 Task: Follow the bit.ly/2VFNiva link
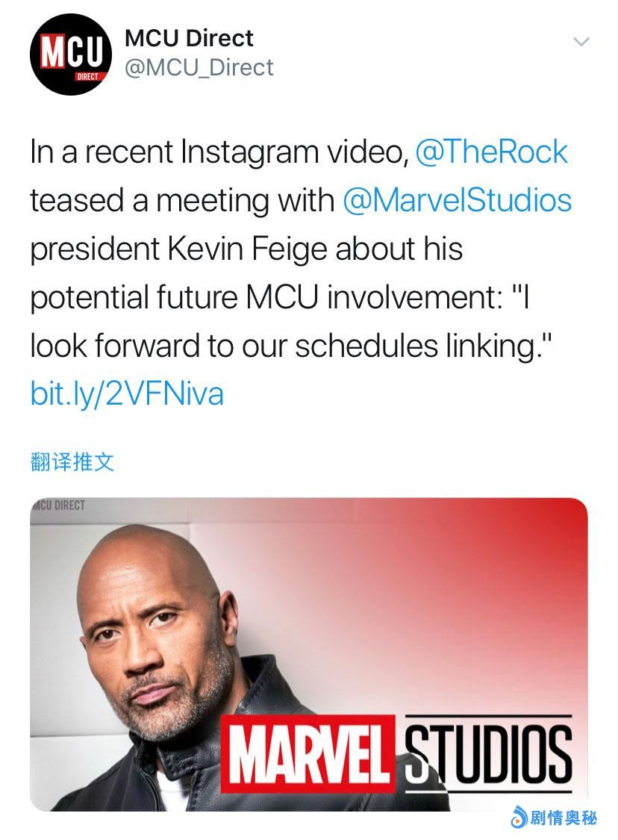click(x=127, y=393)
